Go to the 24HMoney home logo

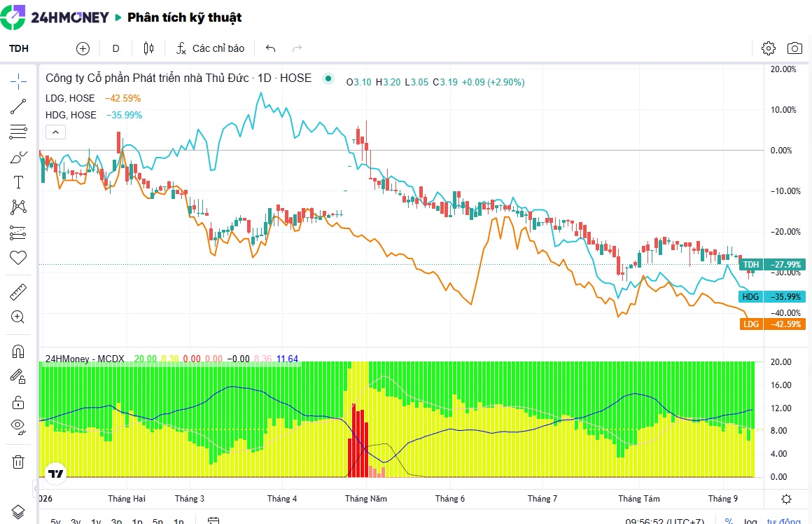click(55, 17)
